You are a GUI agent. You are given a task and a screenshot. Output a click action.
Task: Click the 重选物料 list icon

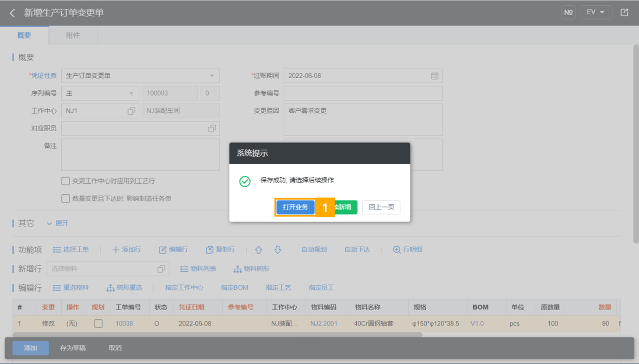coord(57,287)
